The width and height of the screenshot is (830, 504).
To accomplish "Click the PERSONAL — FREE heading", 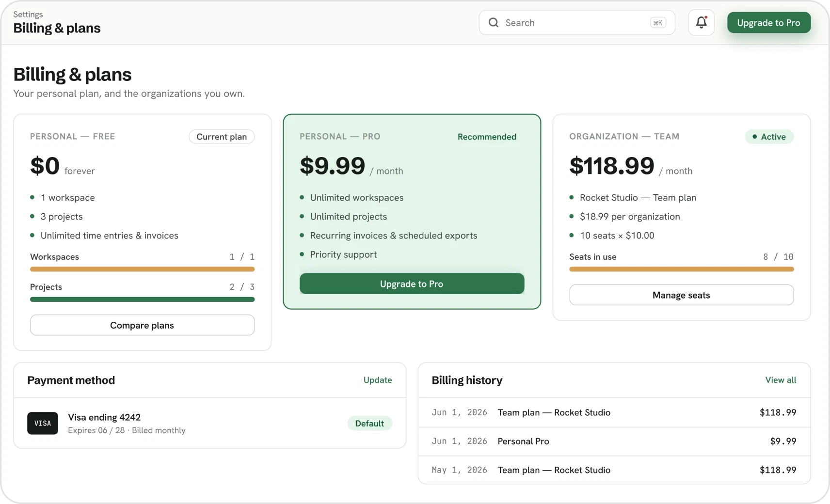I will coord(73,137).
